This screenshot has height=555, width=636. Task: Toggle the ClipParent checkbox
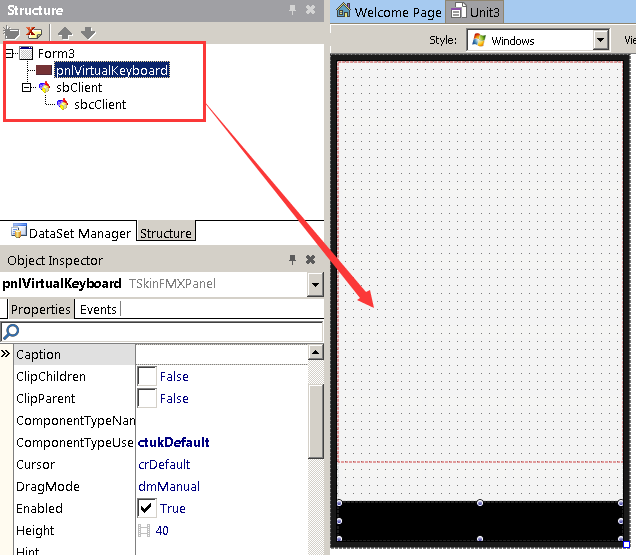pyautogui.click(x=146, y=399)
